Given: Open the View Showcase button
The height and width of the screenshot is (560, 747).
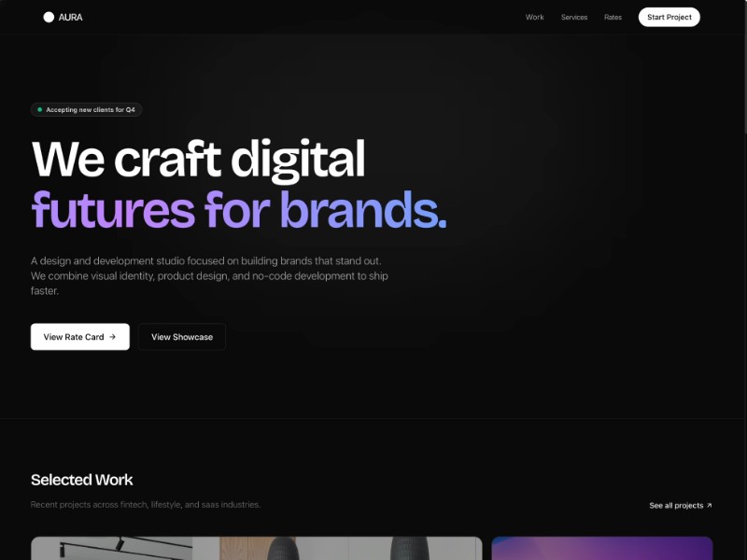Looking at the screenshot, I should (182, 337).
